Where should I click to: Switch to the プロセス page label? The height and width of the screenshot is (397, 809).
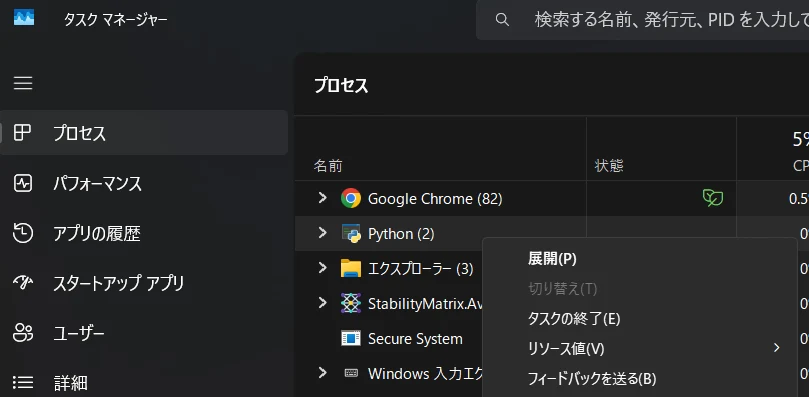tap(79, 133)
